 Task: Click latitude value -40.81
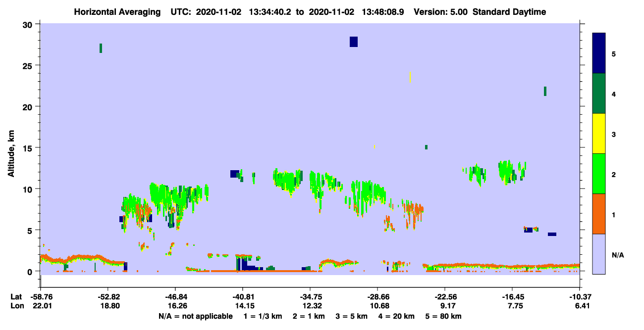(242, 297)
